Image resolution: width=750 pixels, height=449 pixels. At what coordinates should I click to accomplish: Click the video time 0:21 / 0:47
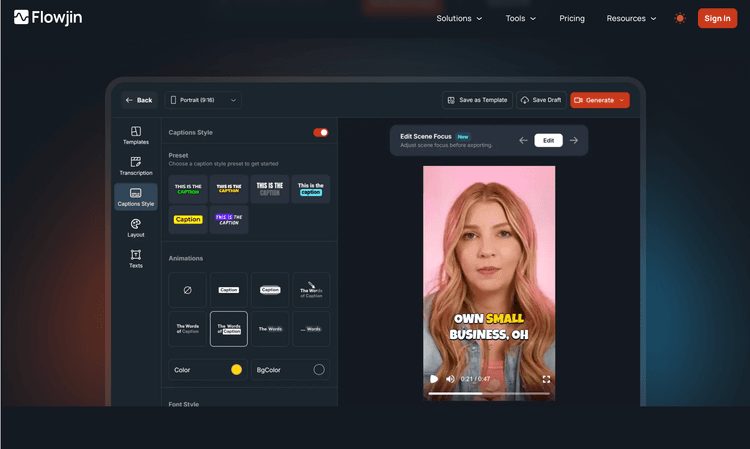[475, 379]
